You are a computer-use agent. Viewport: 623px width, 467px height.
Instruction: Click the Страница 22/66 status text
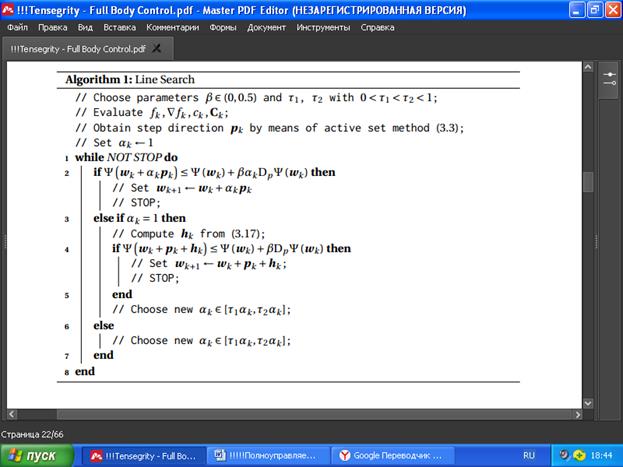(32, 434)
